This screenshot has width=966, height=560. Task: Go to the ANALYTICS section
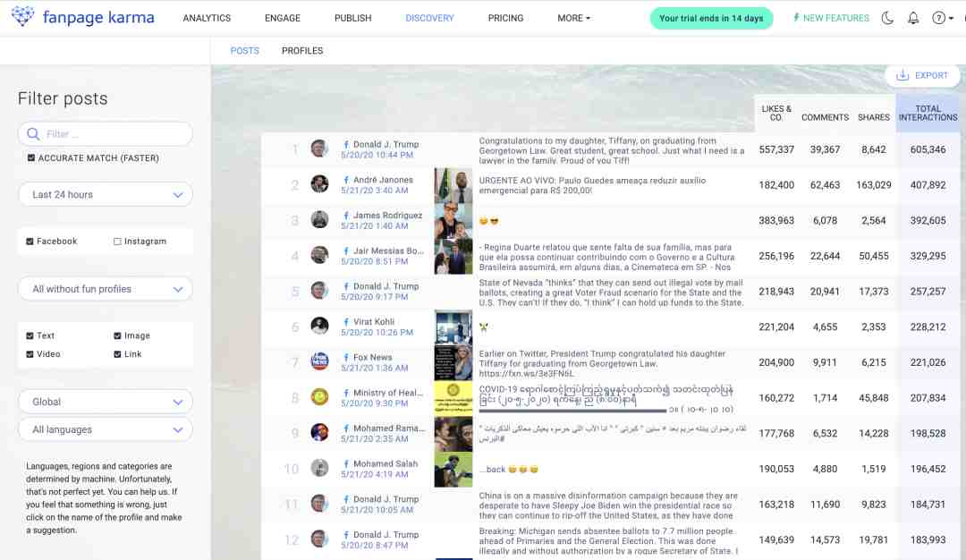pos(207,18)
